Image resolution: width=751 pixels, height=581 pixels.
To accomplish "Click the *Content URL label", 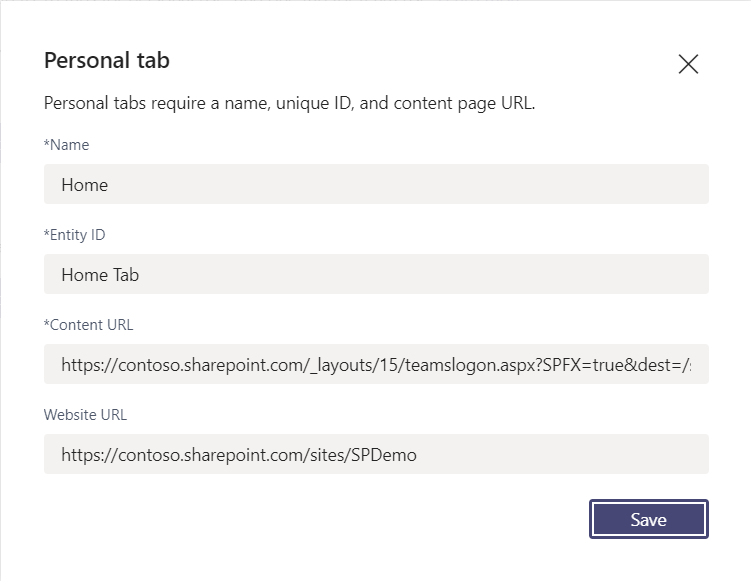I will pos(88,325).
